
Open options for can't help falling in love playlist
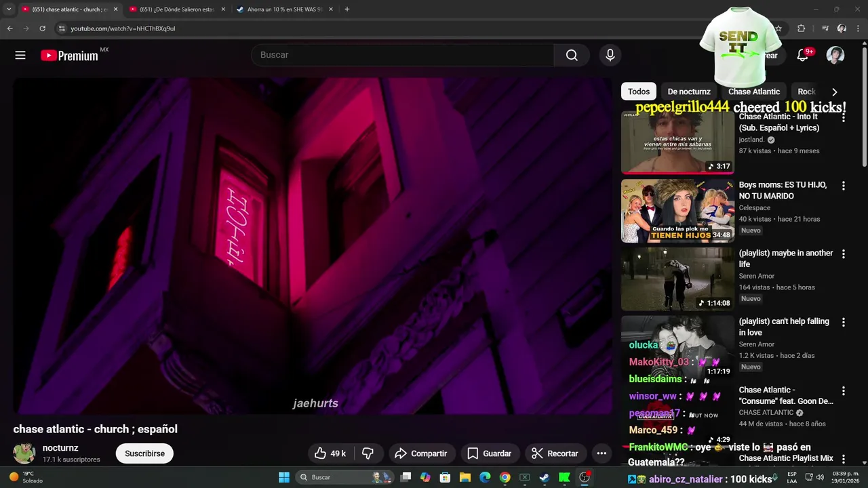point(844,323)
